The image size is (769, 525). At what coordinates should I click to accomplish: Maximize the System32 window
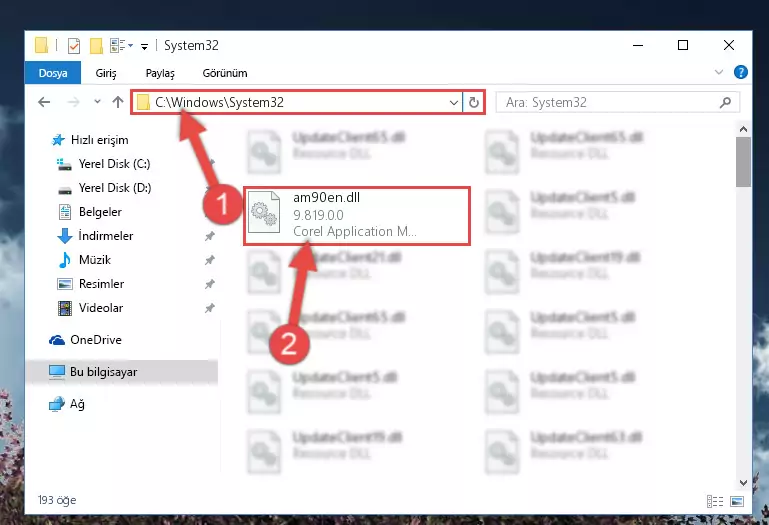[x=683, y=46]
